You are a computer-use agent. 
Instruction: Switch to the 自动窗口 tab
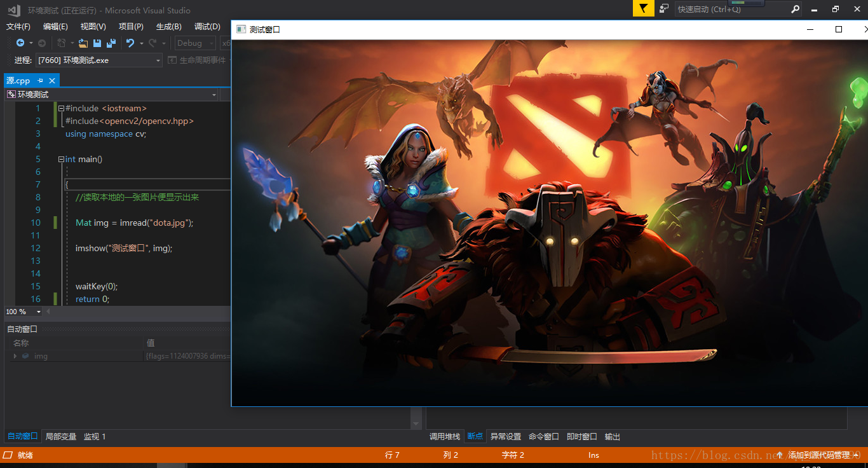pos(23,436)
